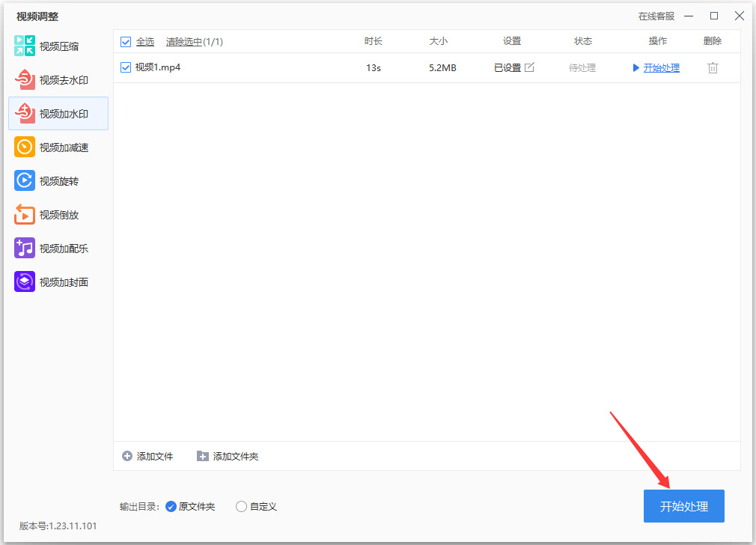Click 添加文件夹 label text

(x=236, y=456)
